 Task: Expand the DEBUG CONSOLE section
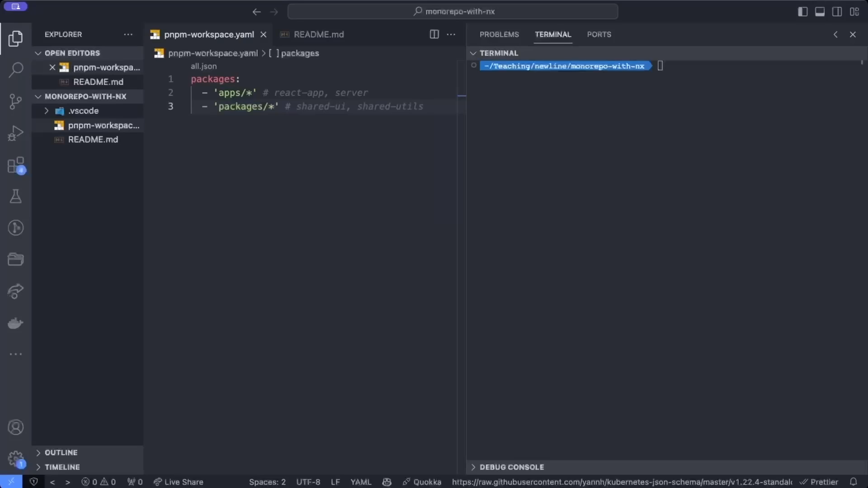tap(511, 467)
